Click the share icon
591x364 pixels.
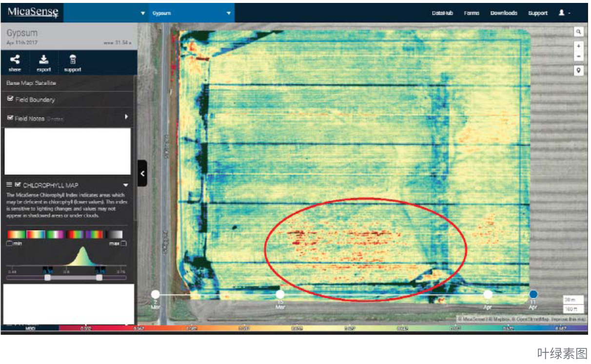coord(15,60)
